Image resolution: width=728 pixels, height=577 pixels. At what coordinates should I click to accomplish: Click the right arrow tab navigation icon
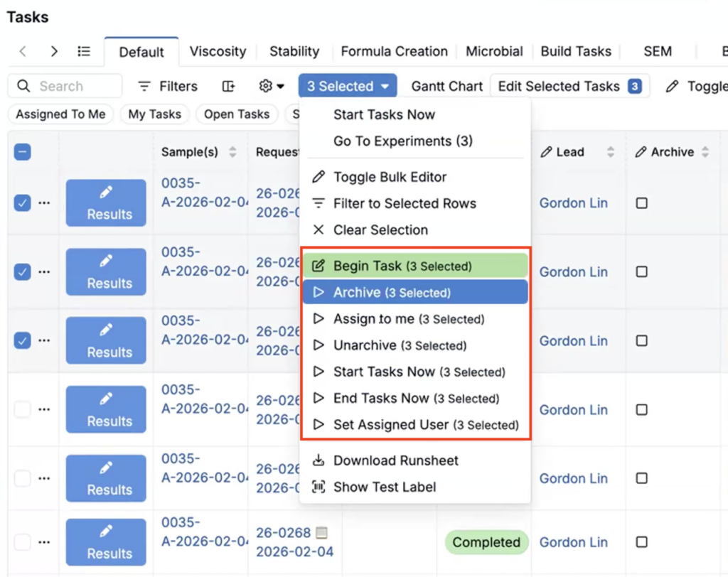click(x=54, y=51)
